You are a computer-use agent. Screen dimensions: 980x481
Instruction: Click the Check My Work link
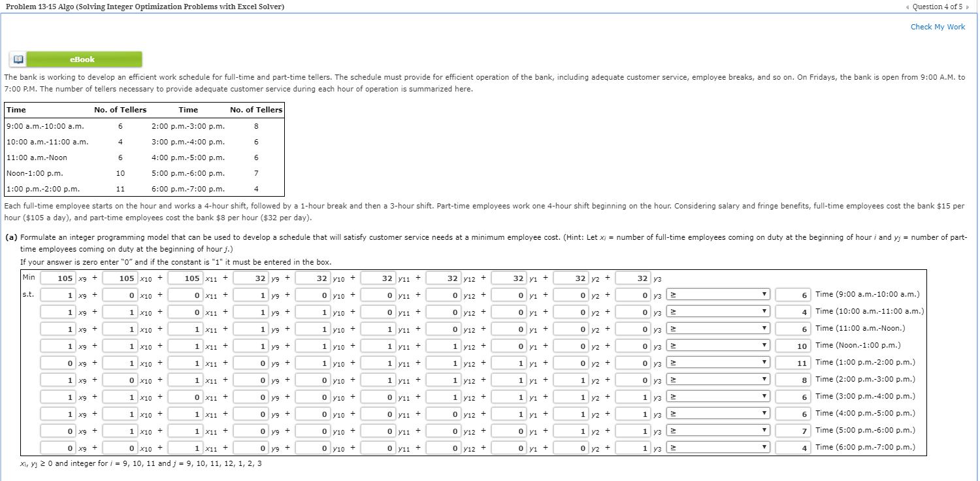[938, 27]
